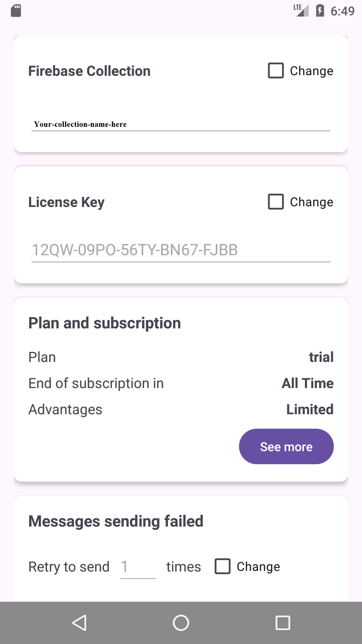362x644 pixels.
Task: Tap the Messages sending failed header
Action: pyautogui.click(x=116, y=521)
